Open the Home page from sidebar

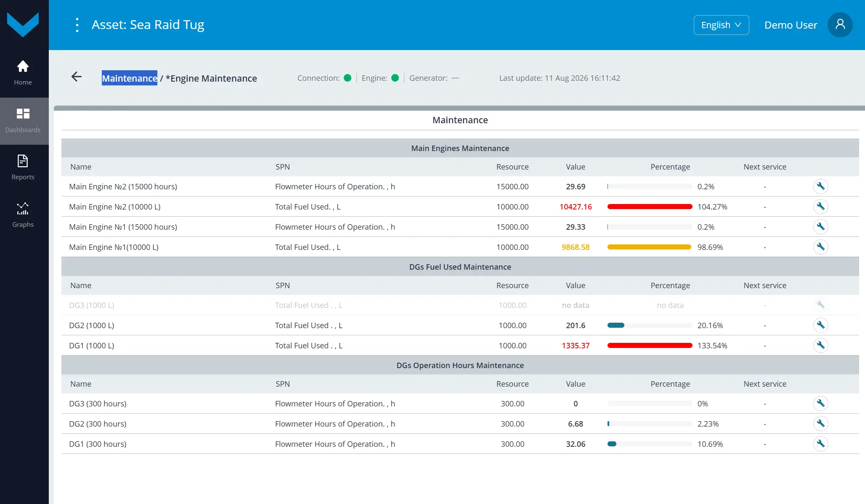pos(23,73)
